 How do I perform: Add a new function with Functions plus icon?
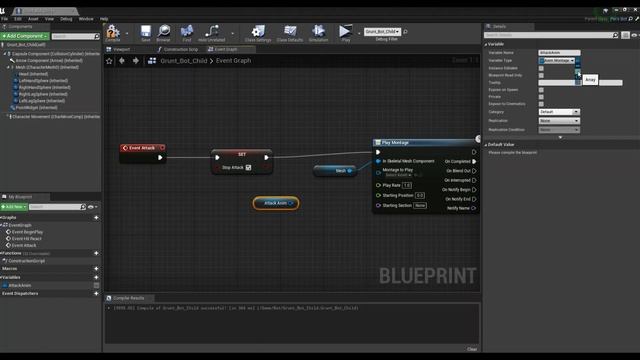pyautogui.click(x=96, y=253)
